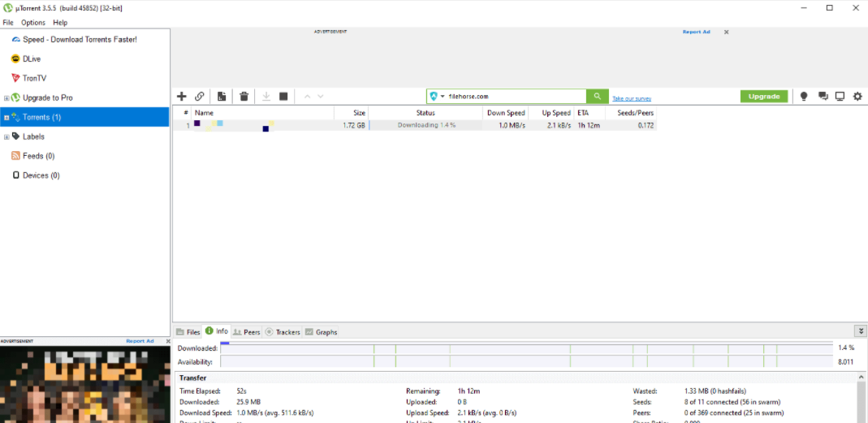868x423 pixels.
Task: Expand the Labels tree node
Action: click(6, 136)
